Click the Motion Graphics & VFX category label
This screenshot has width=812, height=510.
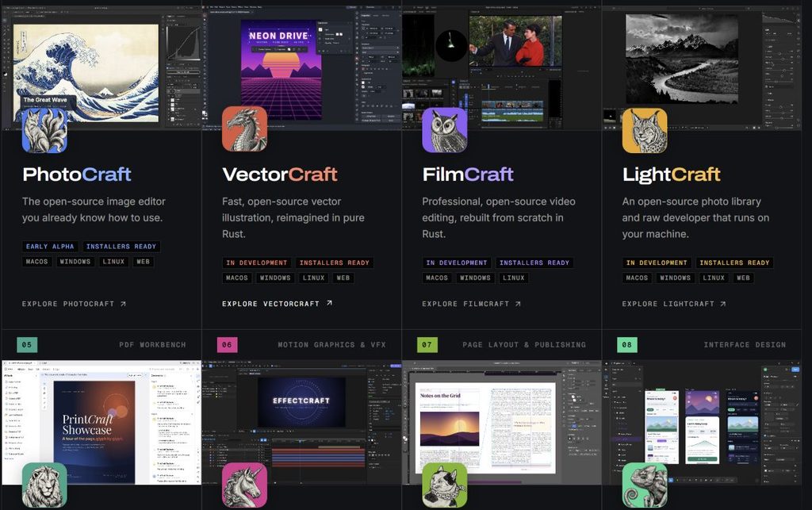331,345
